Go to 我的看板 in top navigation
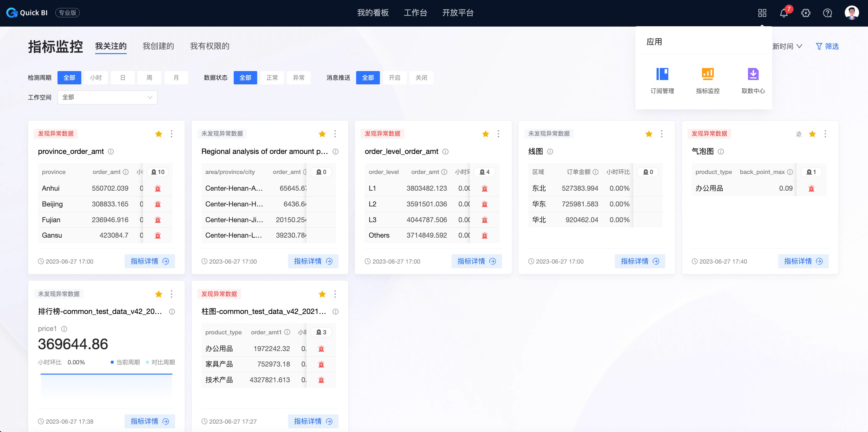Viewport: 868px width, 432px height. point(373,13)
